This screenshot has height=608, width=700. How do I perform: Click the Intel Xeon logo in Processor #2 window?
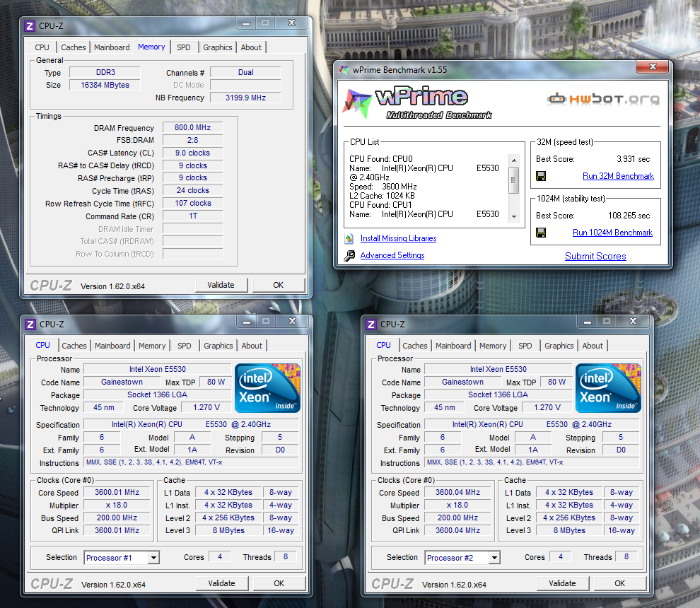(x=608, y=387)
